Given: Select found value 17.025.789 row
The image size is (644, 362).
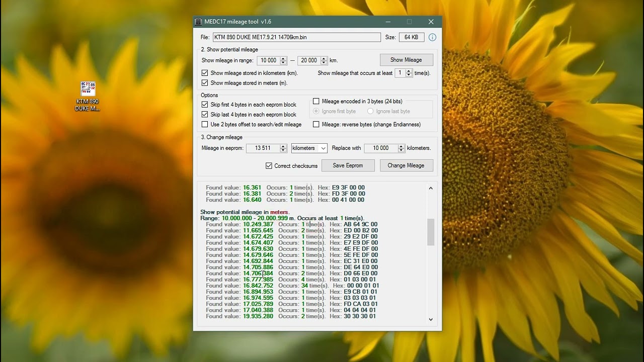Looking at the screenshot, I should [x=292, y=304].
